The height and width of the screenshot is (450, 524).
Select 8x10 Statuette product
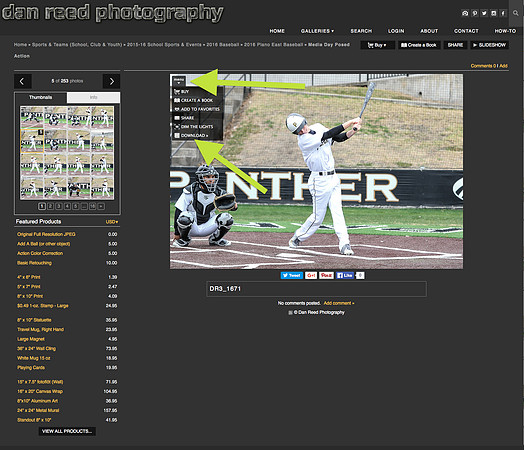34,320
